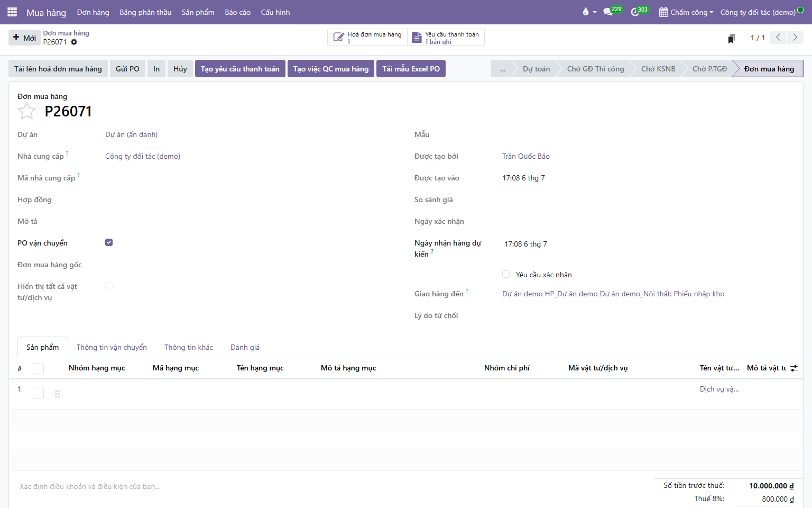Click the Dự toán status stage
Screen dimensions: 812x508
[x=536, y=69]
